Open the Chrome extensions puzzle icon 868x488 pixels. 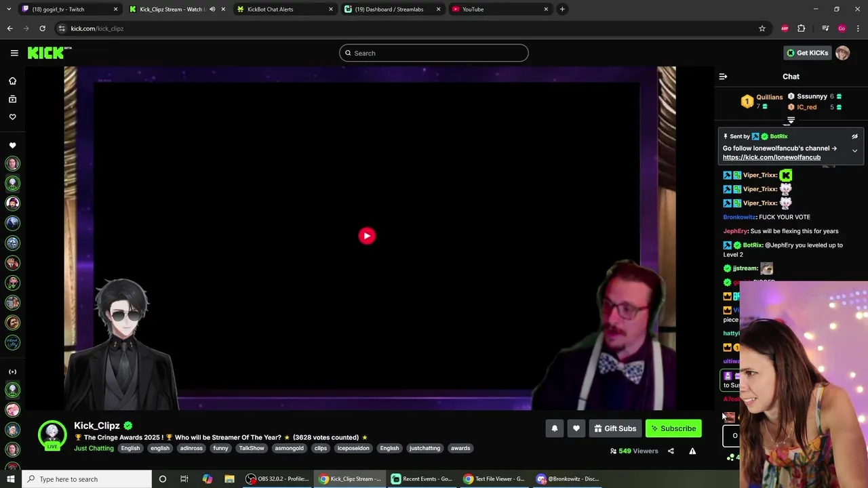tap(802, 28)
